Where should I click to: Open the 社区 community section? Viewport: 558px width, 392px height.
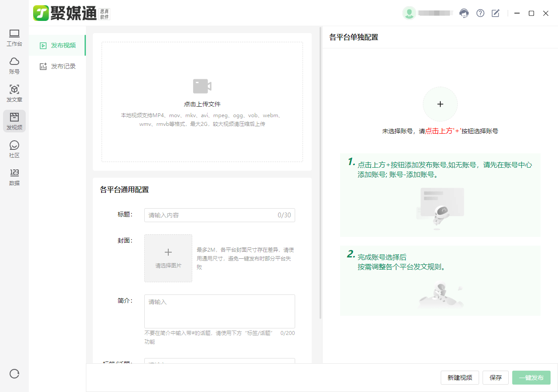coord(14,149)
